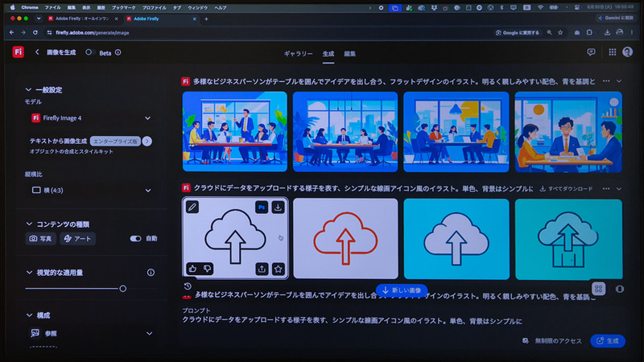Click すべてダウンロード button
The height and width of the screenshot is (362, 644).
coord(566,189)
